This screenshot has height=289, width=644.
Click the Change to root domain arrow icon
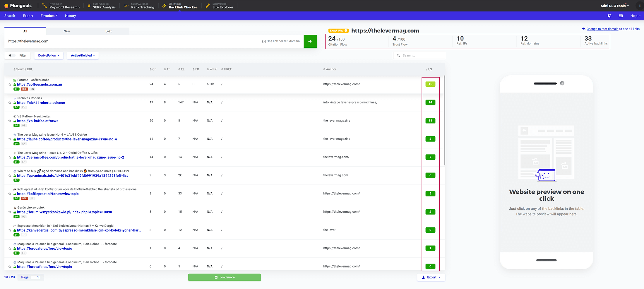tap(584, 29)
